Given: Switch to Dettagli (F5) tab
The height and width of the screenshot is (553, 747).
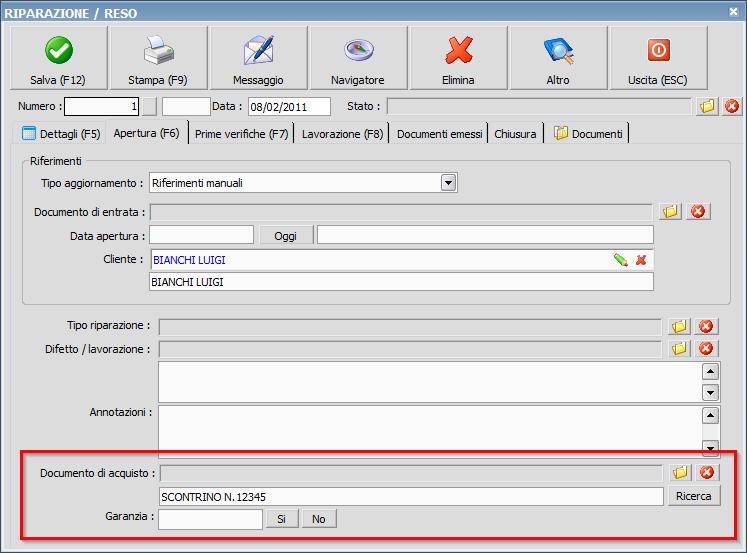Looking at the screenshot, I should pos(61,134).
